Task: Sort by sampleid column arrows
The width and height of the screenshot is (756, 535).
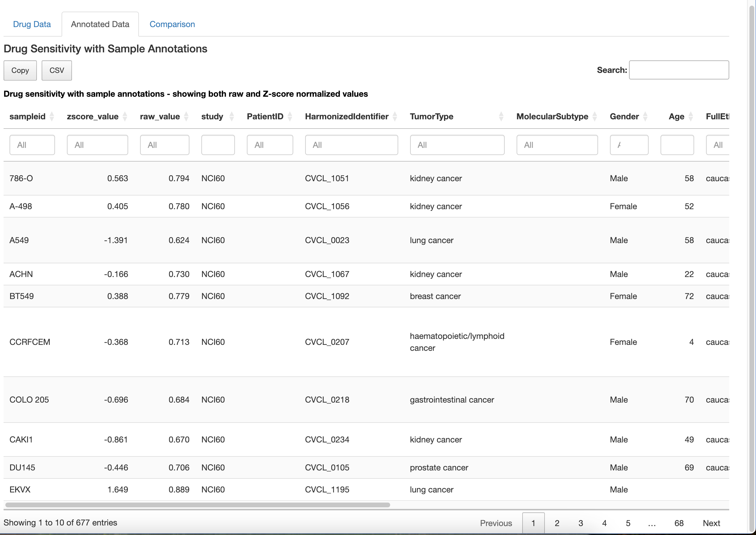Action: tap(52, 116)
